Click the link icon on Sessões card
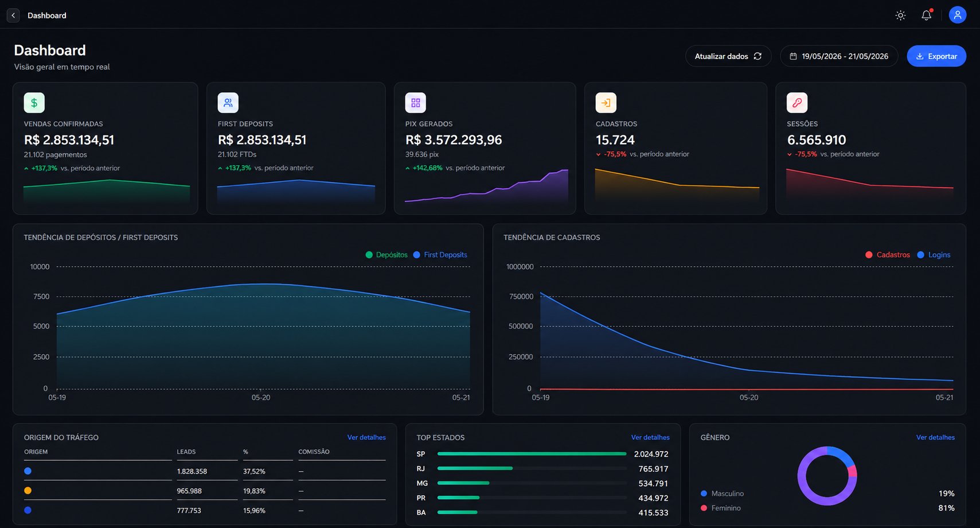This screenshot has width=980, height=528. [797, 103]
